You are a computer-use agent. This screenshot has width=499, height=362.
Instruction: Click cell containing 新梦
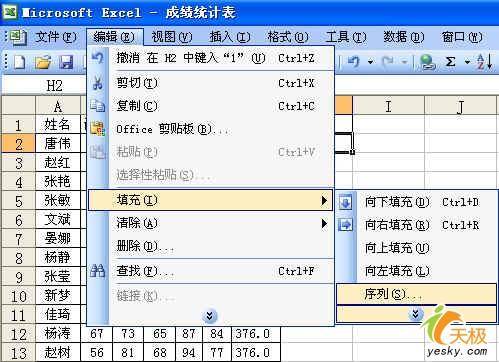click(58, 296)
